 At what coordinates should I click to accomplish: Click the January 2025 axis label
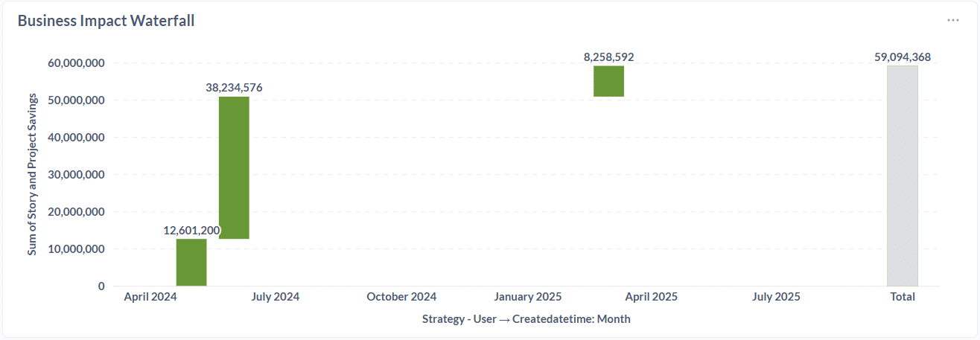coord(528,297)
